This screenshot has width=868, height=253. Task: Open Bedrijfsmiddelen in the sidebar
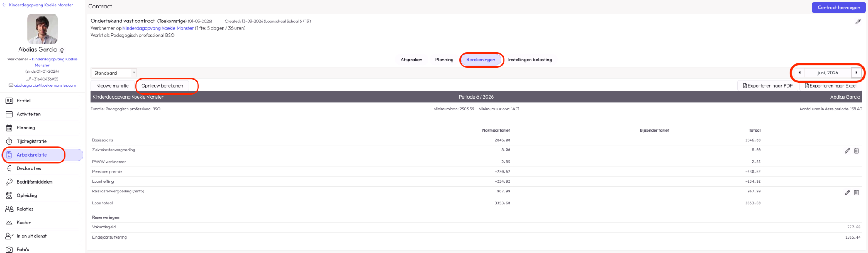click(x=34, y=182)
